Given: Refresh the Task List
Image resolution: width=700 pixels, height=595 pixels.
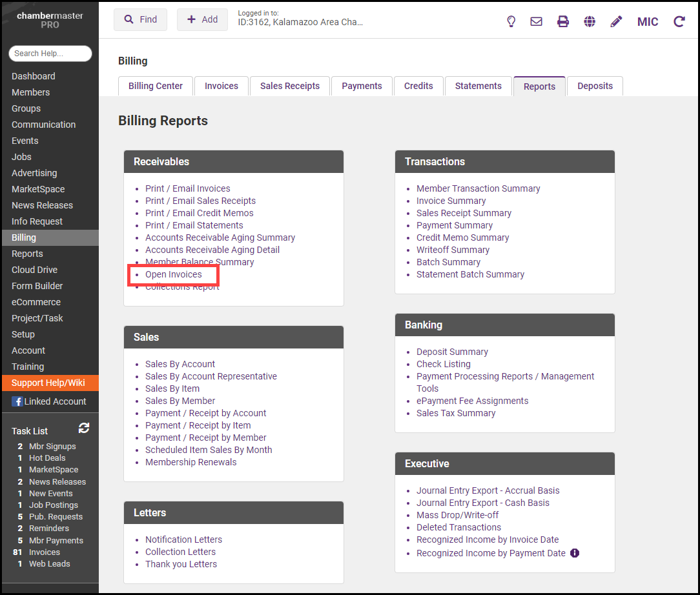Looking at the screenshot, I should tap(84, 428).
